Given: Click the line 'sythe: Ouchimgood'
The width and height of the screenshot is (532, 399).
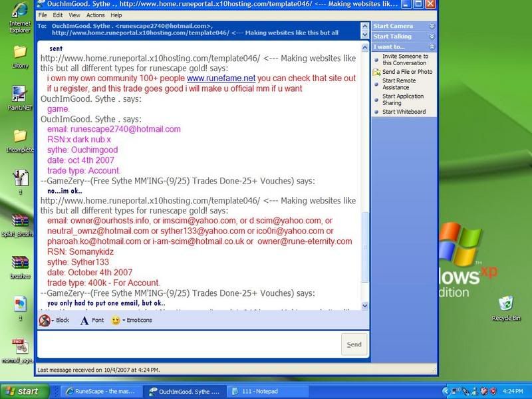Looking at the screenshot, I should point(82,150).
